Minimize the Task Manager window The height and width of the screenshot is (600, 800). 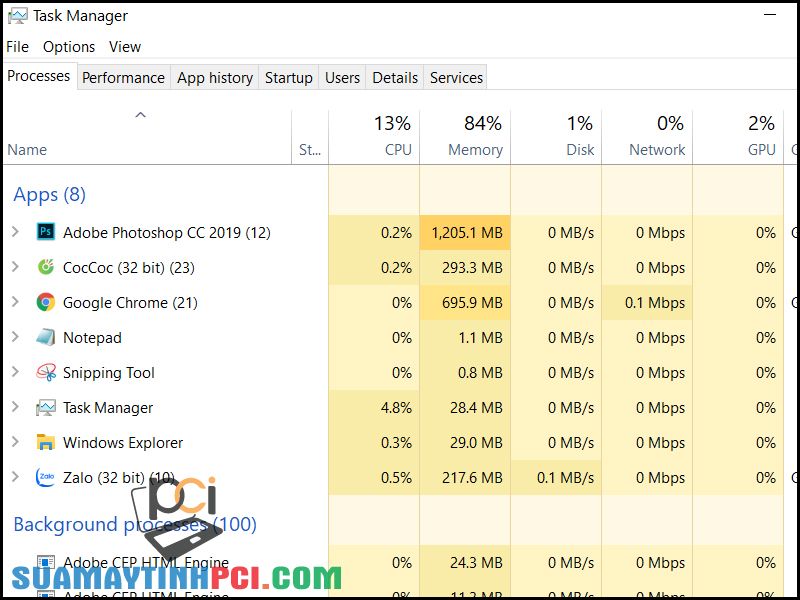pos(770,15)
